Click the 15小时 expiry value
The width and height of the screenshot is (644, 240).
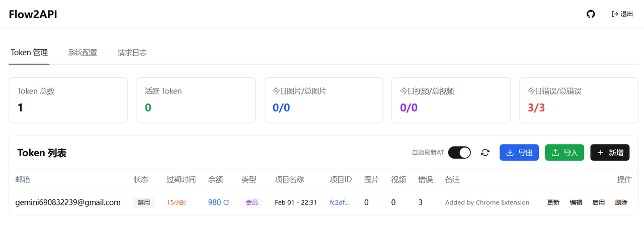[x=177, y=202]
